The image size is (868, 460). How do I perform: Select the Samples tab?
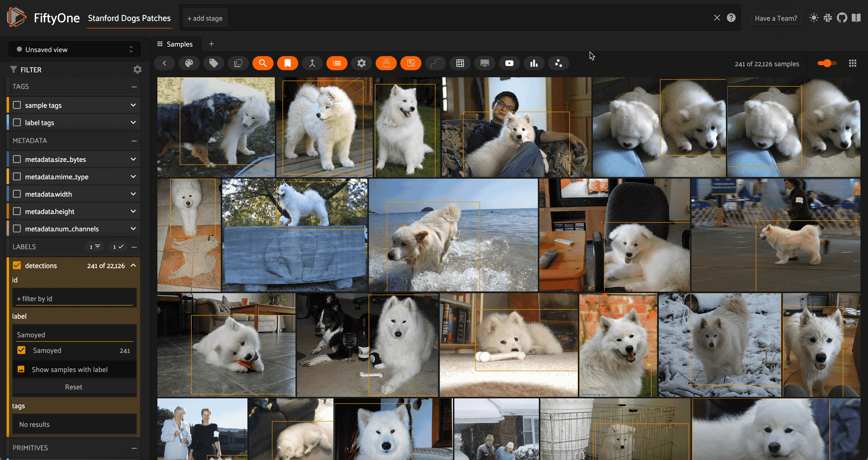(x=175, y=44)
